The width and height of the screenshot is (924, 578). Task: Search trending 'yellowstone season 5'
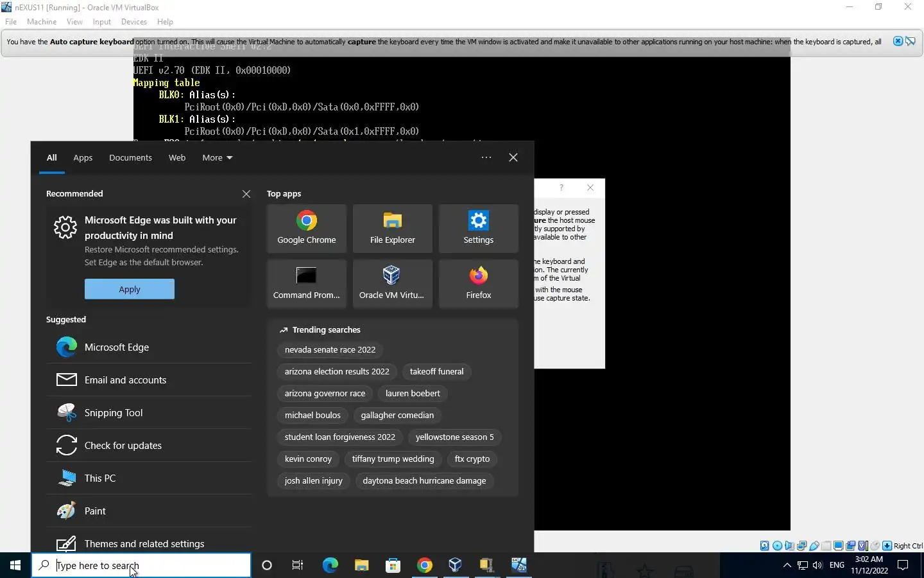tap(454, 437)
